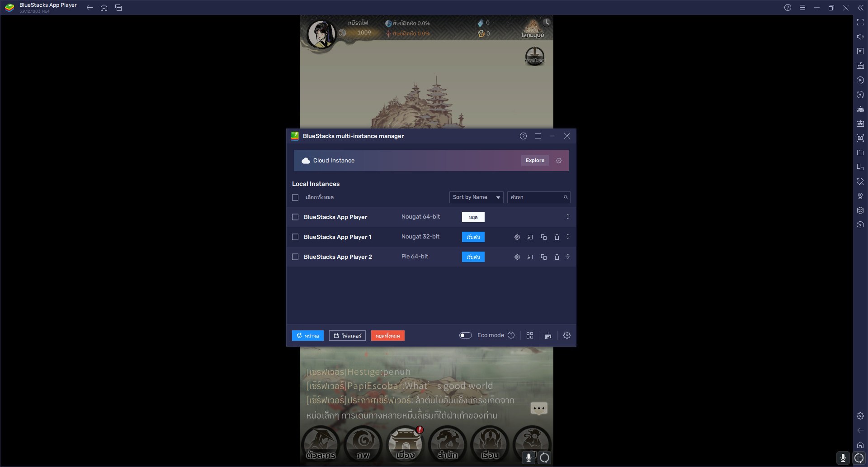Click BlueStacks App Player 2 instance name

pos(338,257)
